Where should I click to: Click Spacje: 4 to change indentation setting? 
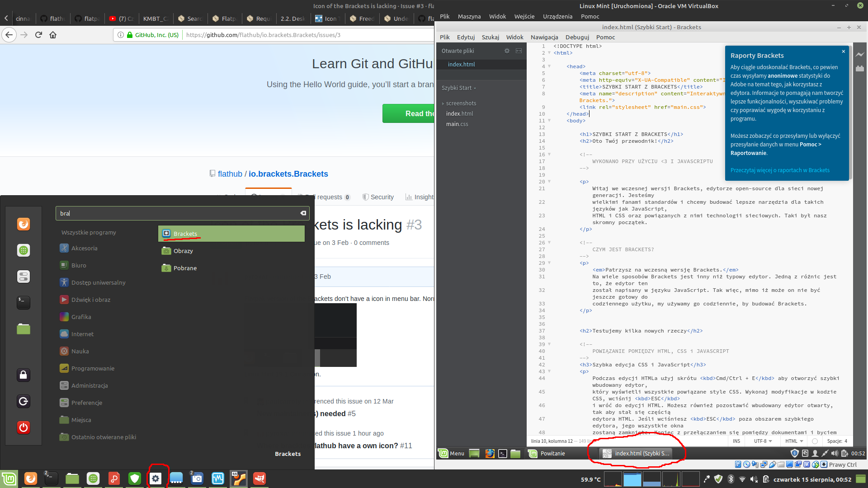(837, 441)
